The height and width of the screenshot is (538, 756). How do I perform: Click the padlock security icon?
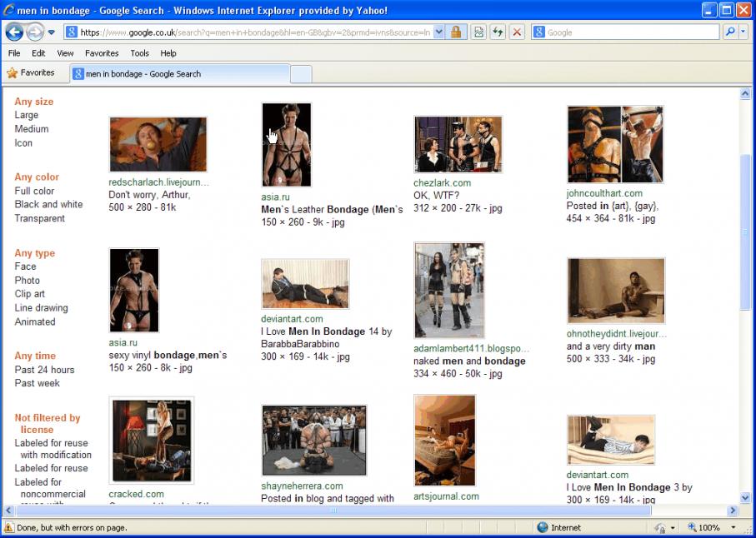coord(456,32)
